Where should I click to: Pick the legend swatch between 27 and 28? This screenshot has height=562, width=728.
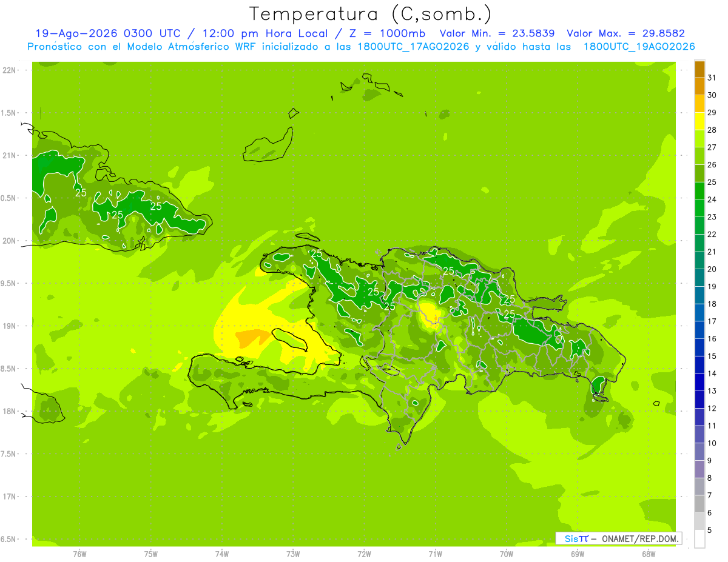pyautogui.click(x=700, y=139)
